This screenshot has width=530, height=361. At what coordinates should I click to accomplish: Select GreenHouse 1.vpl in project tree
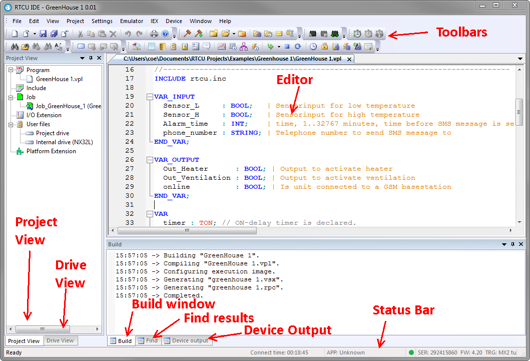[59, 79]
